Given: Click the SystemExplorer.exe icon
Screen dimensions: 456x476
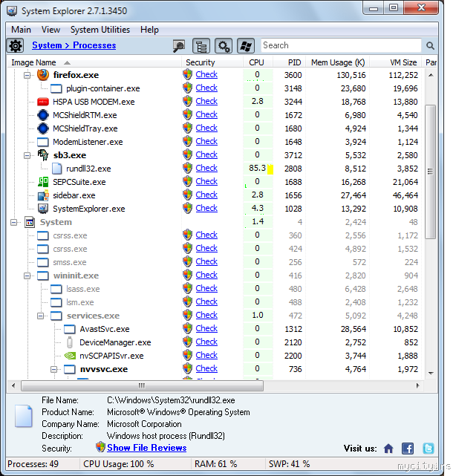Looking at the screenshot, I should coord(43,209).
